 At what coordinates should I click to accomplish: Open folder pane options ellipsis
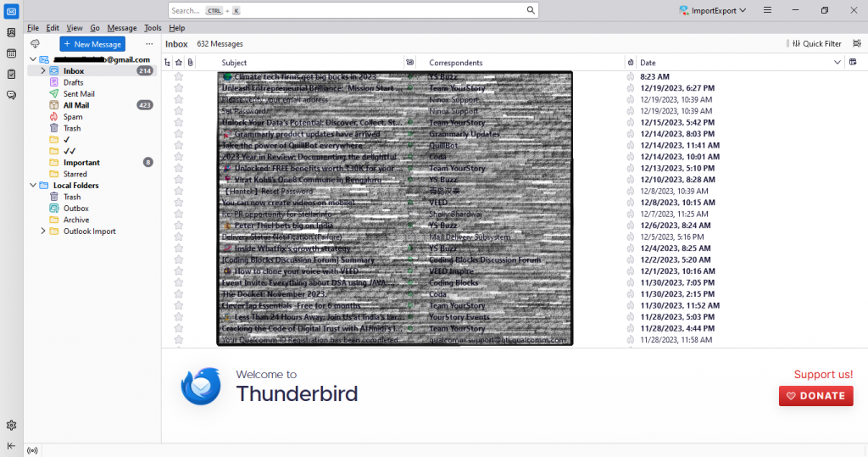tap(149, 44)
